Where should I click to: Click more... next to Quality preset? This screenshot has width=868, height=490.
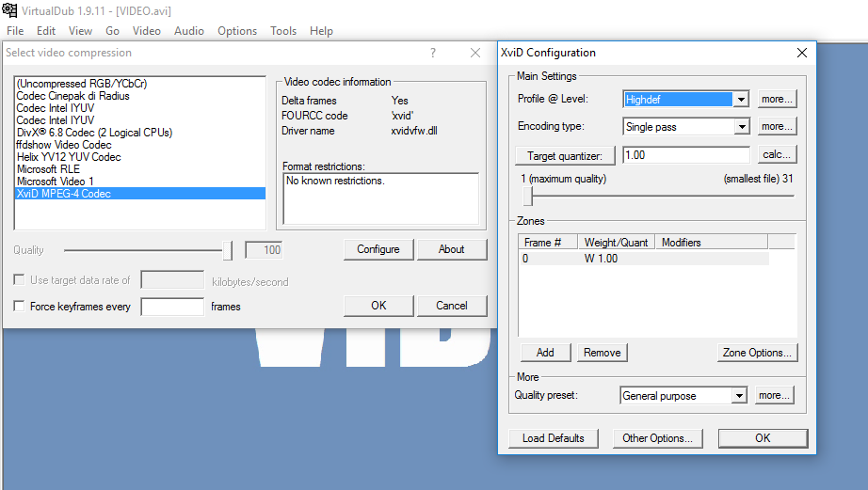pyautogui.click(x=775, y=395)
